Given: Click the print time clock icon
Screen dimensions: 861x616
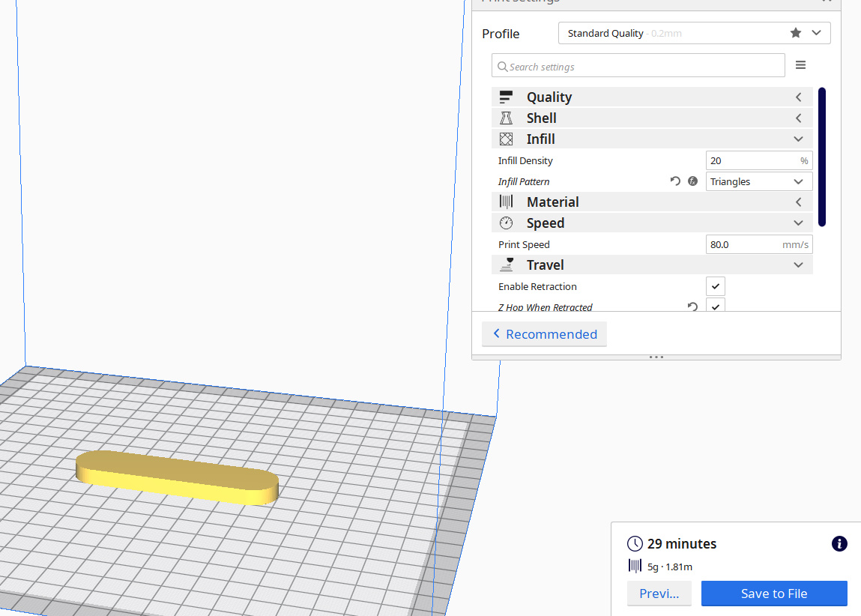Looking at the screenshot, I should pos(635,543).
